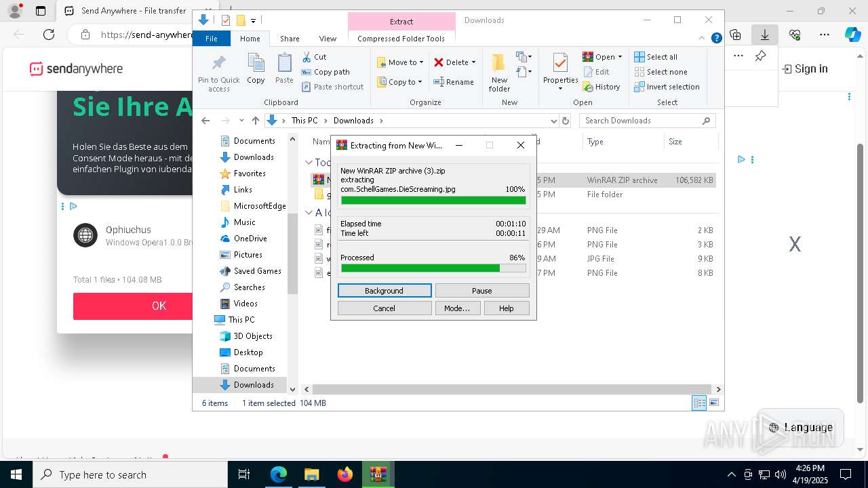
Task: Open File Explorer from taskbar
Action: coord(312,474)
